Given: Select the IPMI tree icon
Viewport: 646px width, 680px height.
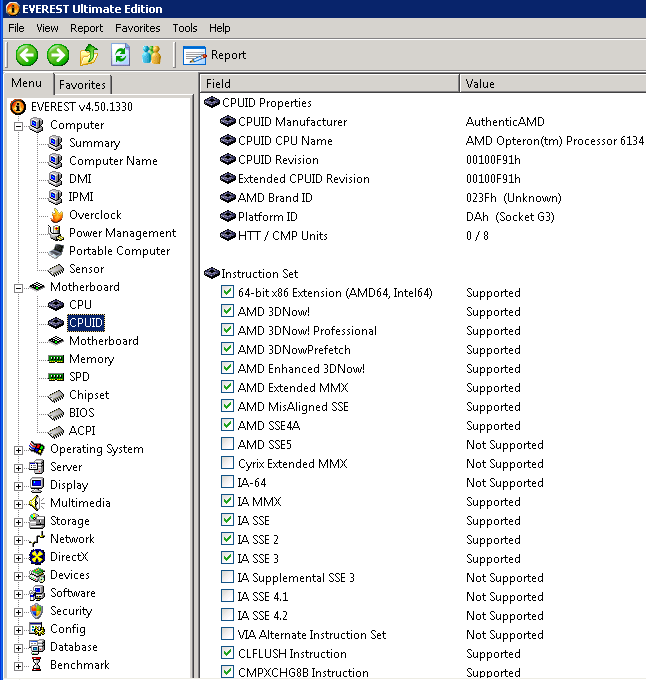Looking at the screenshot, I should point(55,197).
